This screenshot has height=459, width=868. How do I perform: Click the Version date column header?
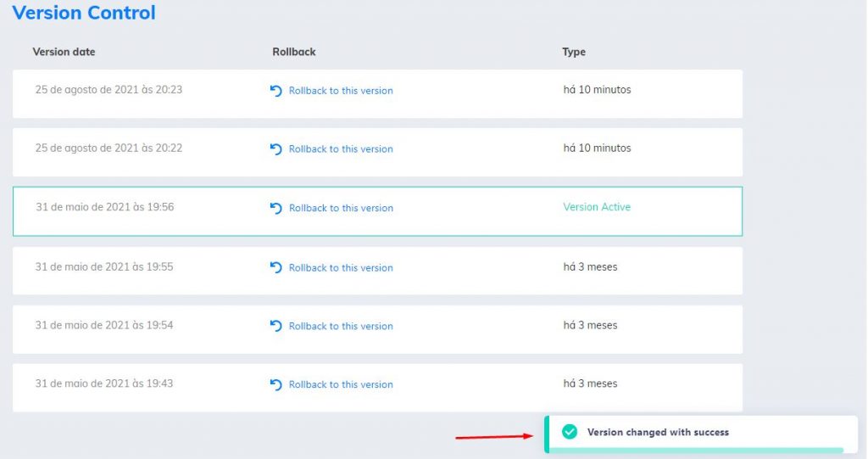tap(64, 52)
